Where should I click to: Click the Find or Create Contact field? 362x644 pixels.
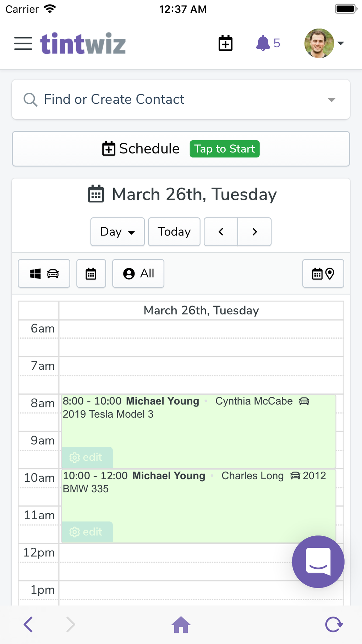point(170,99)
